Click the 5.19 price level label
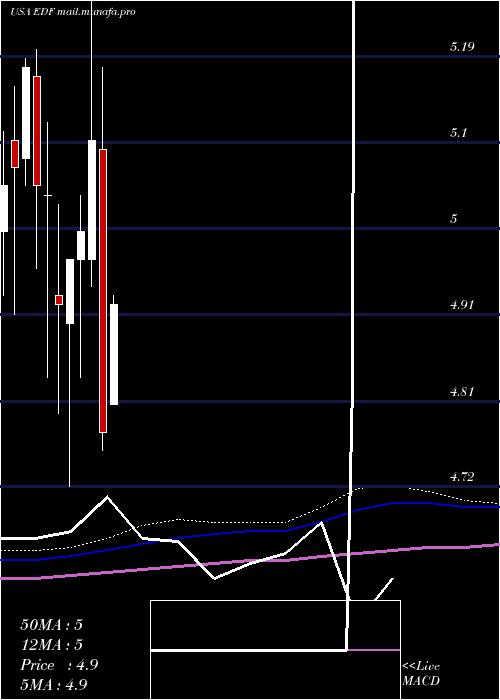Viewport: 500px width, 700px height. (462, 46)
